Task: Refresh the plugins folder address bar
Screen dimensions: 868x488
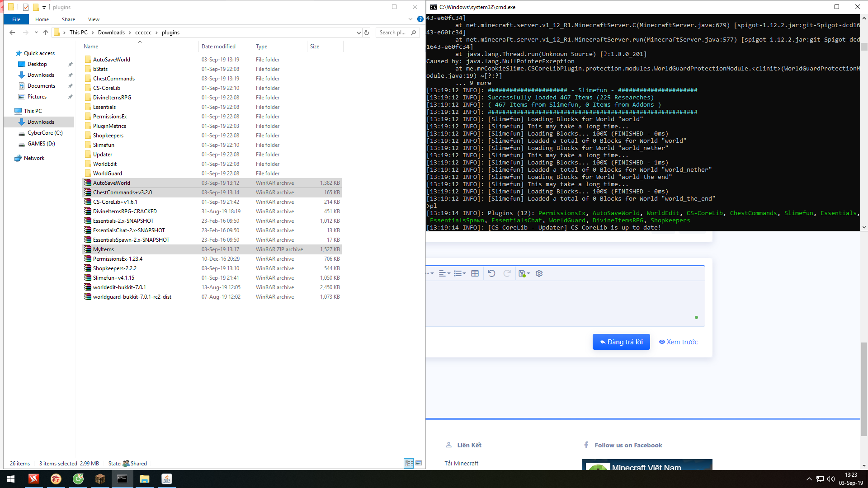Action: tap(367, 33)
